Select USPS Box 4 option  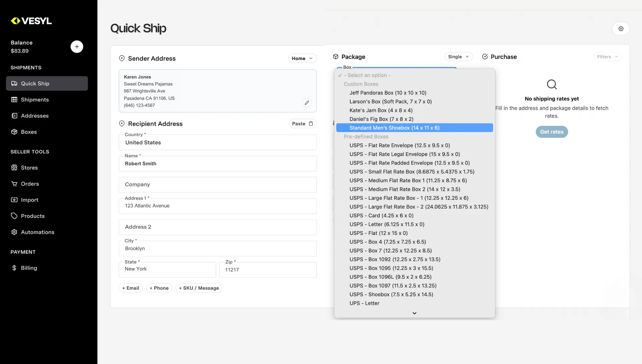(415, 242)
